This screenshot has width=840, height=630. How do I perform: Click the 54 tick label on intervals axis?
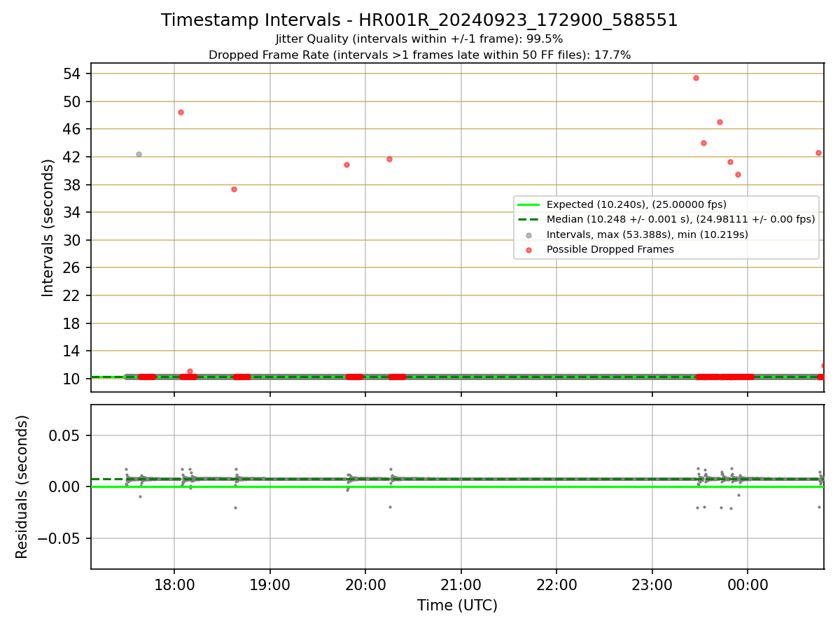73,73
